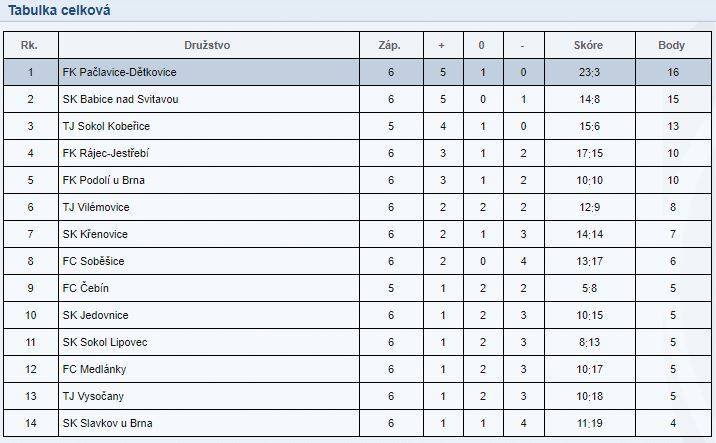This screenshot has height=443, width=716.
Task: Open SK Slavkov u Brna entry
Action: 107,423
